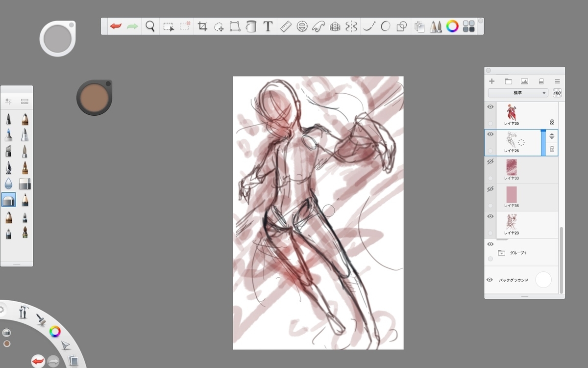The width and height of the screenshot is (588, 368).
Task: Open the Perspective Guides tool
Action: click(335, 26)
